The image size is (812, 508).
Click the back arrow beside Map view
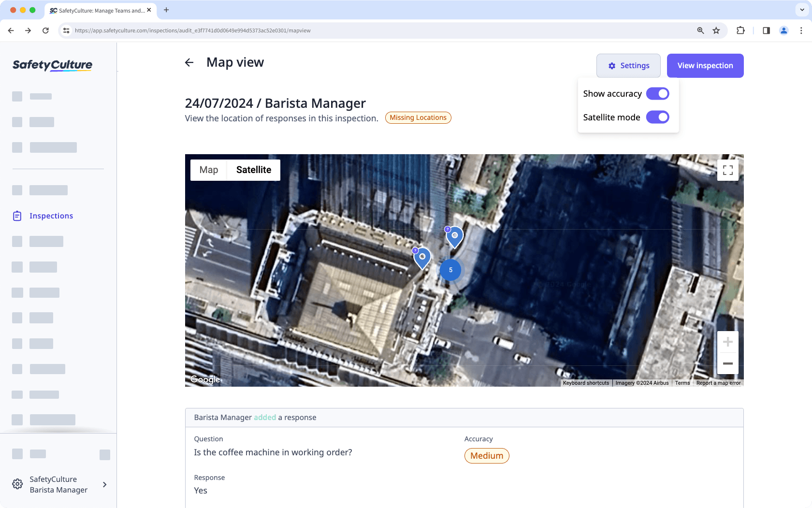click(189, 62)
